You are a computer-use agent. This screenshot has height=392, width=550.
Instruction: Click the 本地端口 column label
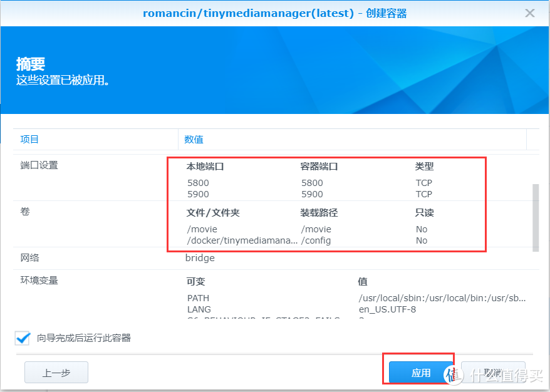205,166
